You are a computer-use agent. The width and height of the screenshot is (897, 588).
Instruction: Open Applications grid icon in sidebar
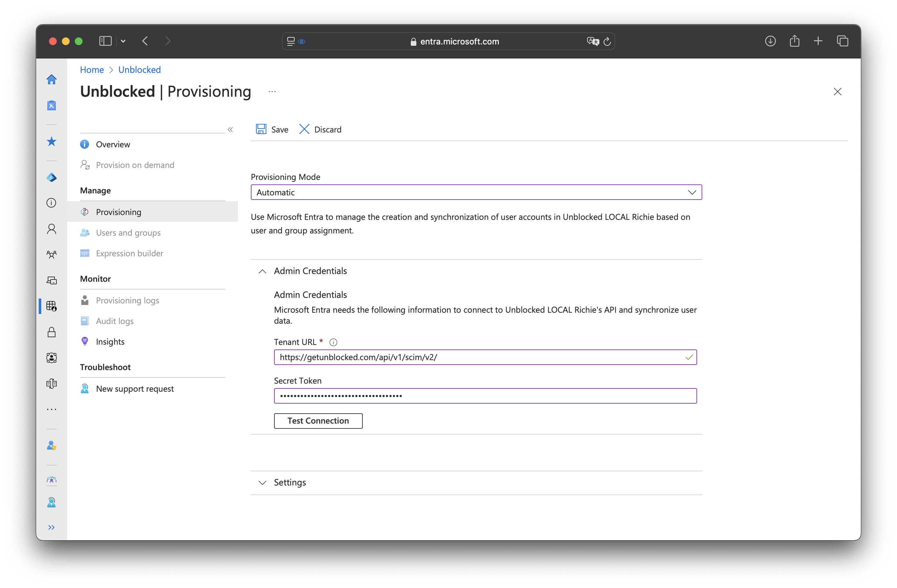coord(52,306)
